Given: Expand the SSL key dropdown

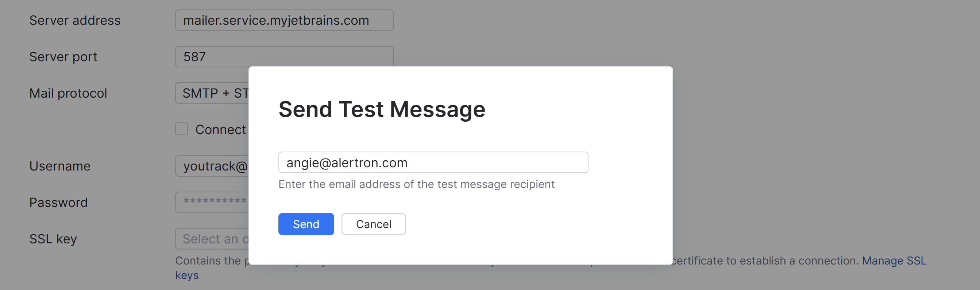Looking at the screenshot, I should pos(212,239).
